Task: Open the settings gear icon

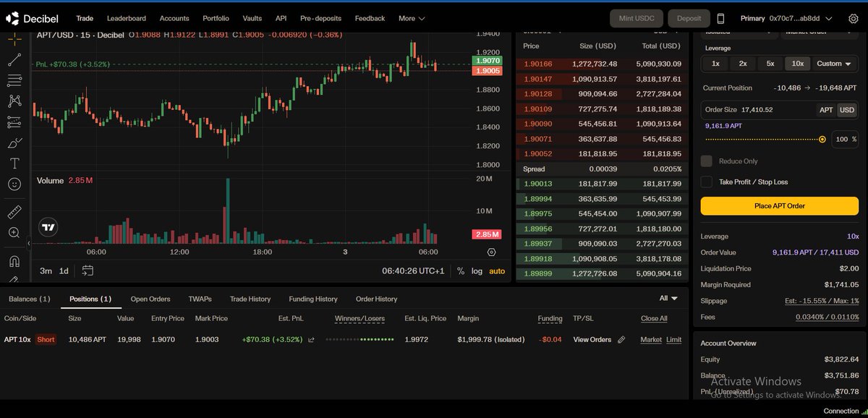Action: coord(853,19)
